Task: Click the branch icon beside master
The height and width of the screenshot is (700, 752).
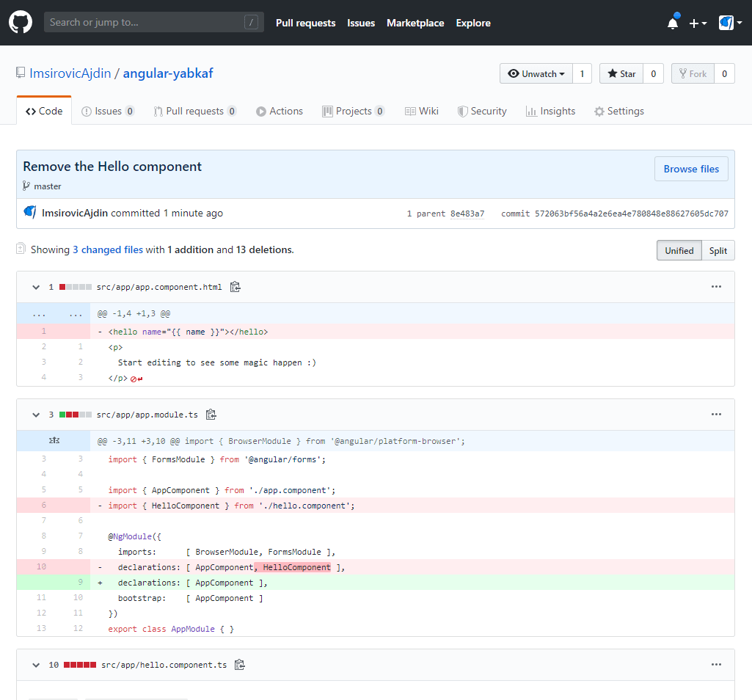Action: (26, 186)
